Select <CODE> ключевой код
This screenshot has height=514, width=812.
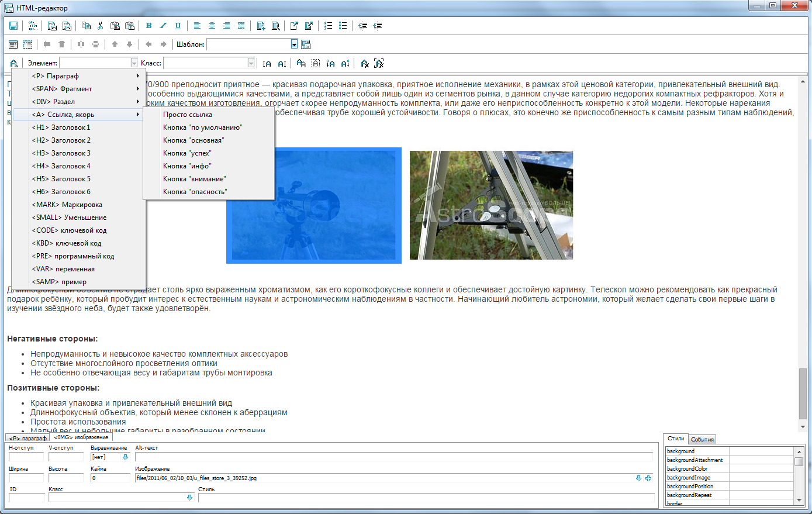[x=78, y=230]
